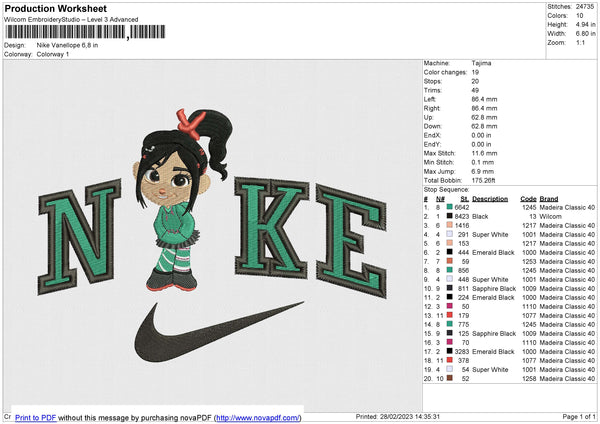600x424 pixels.
Task: Click the magenta swatch for stop 12
Action: [450, 306]
